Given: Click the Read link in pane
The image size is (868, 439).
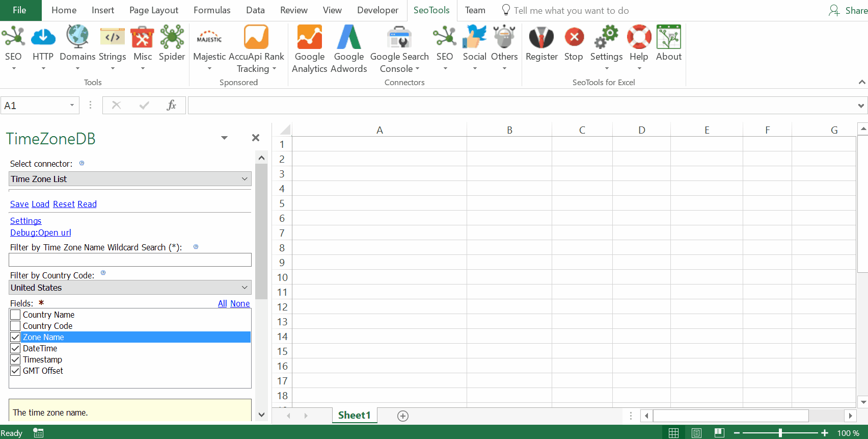Looking at the screenshot, I should coord(87,204).
